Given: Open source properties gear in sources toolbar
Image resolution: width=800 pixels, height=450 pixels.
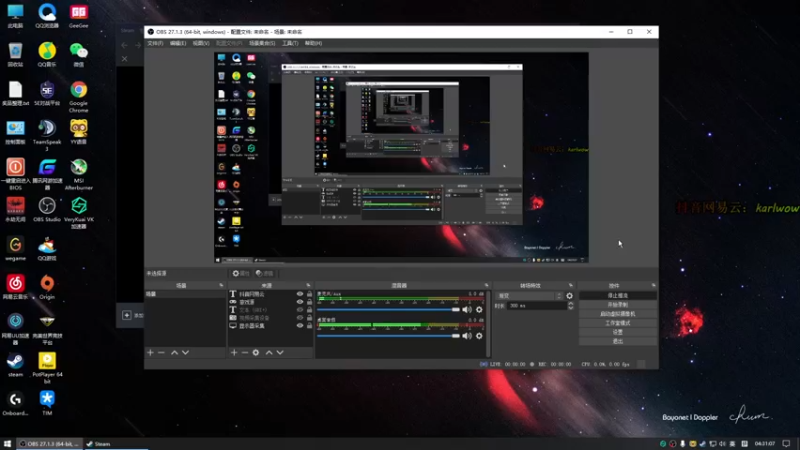Looking at the screenshot, I should click(256, 353).
